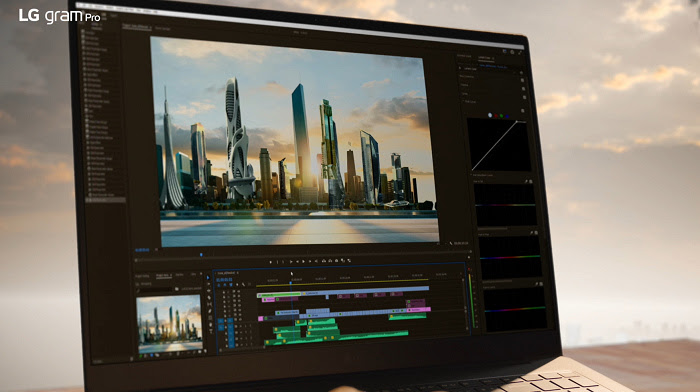
Task: Toggle the Curves section checkbox in Lumetri
Action: 525,97
